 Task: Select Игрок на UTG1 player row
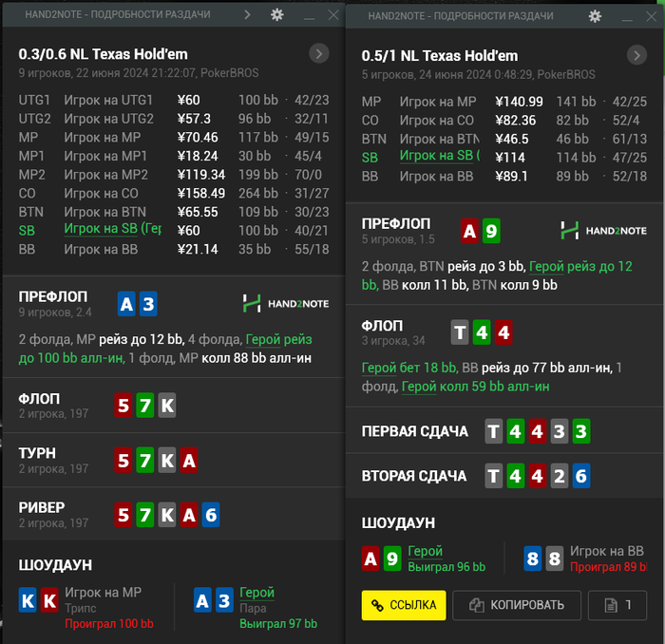[x=174, y=100]
